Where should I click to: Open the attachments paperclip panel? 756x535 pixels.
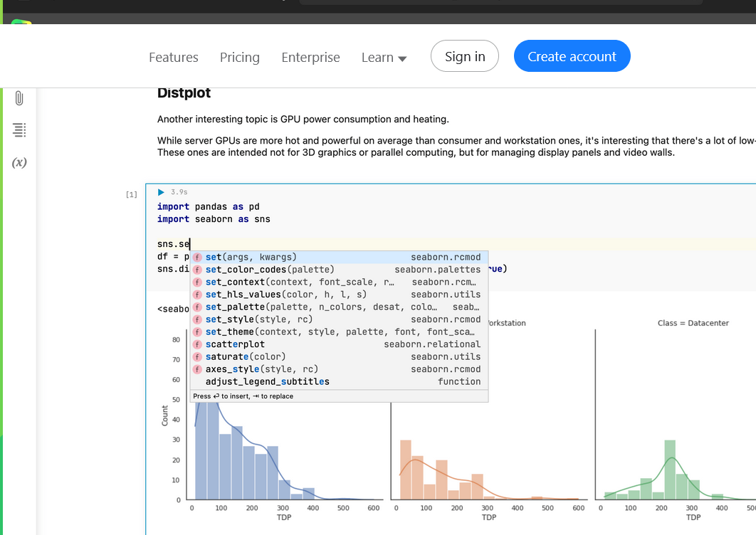tap(19, 98)
